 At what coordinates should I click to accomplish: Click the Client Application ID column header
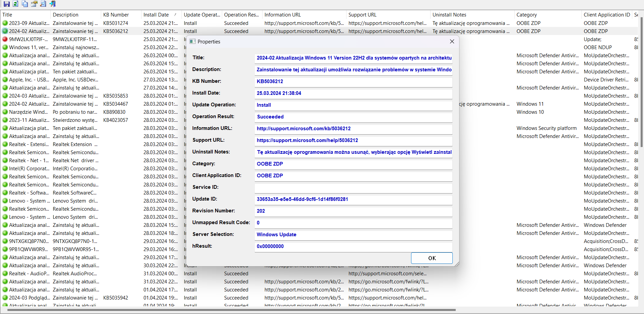click(607, 15)
